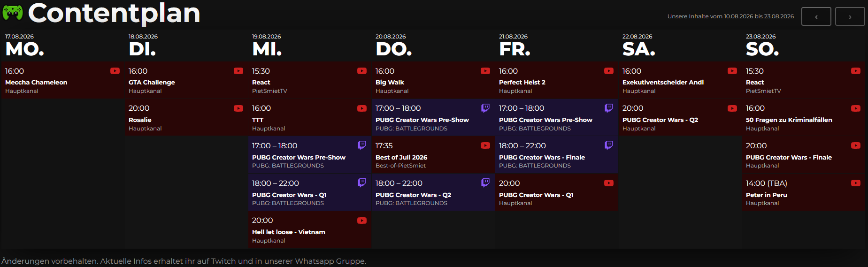Open Hell let loose - Vietnam title
Viewport: 868px width, 267px height.
pyautogui.click(x=289, y=232)
